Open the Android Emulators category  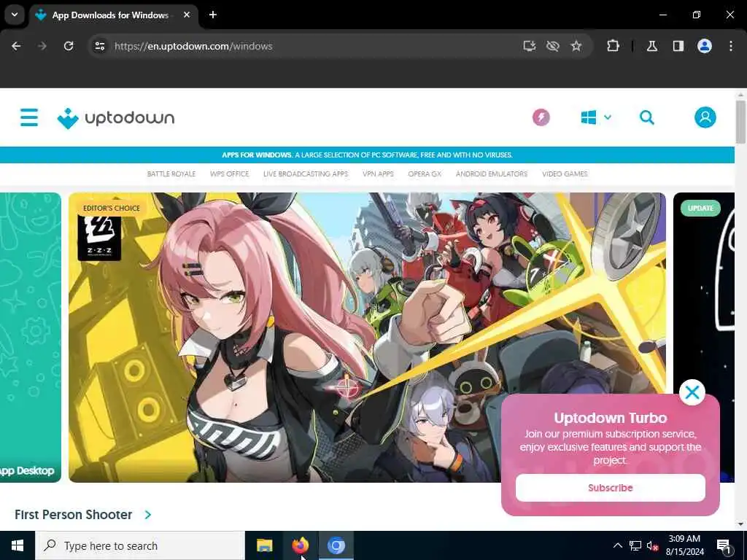point(491,174)
